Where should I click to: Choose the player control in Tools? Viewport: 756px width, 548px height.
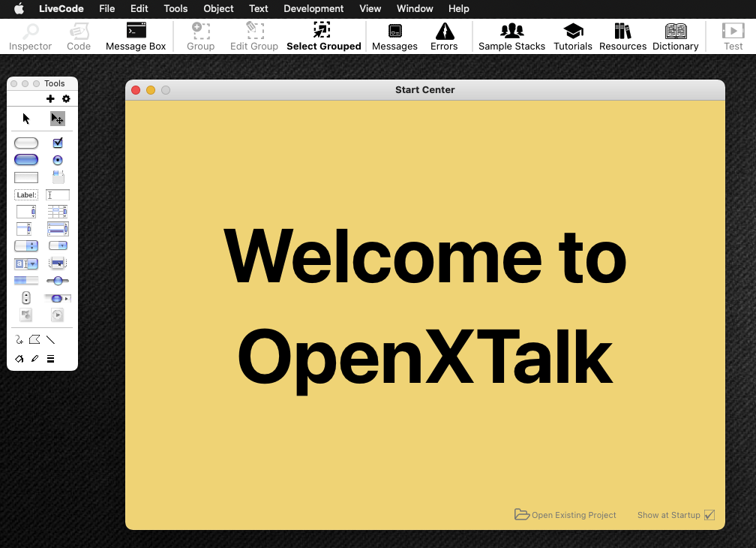coord(57,315)
